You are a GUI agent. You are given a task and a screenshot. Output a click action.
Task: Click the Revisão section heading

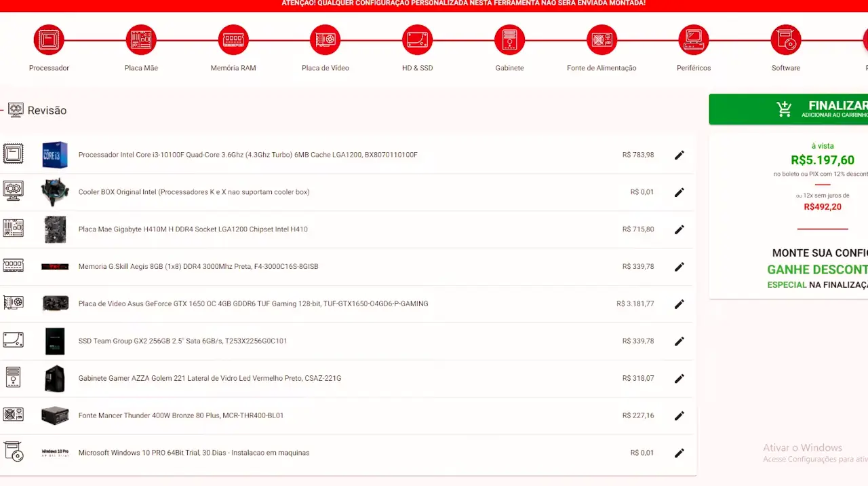coord(47,111)
